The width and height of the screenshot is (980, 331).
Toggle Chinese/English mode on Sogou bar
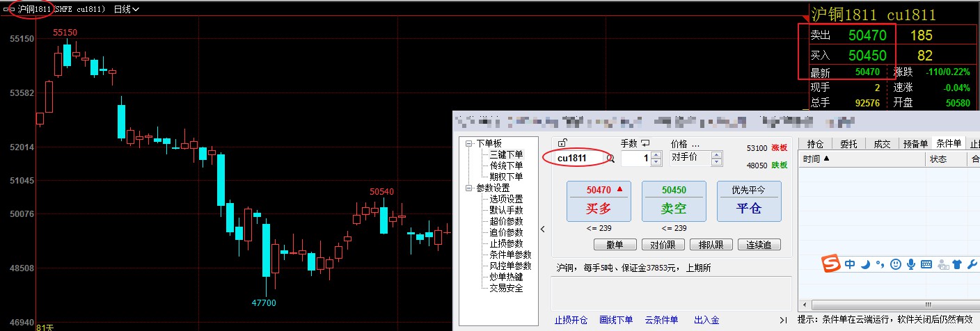point(851,264)
